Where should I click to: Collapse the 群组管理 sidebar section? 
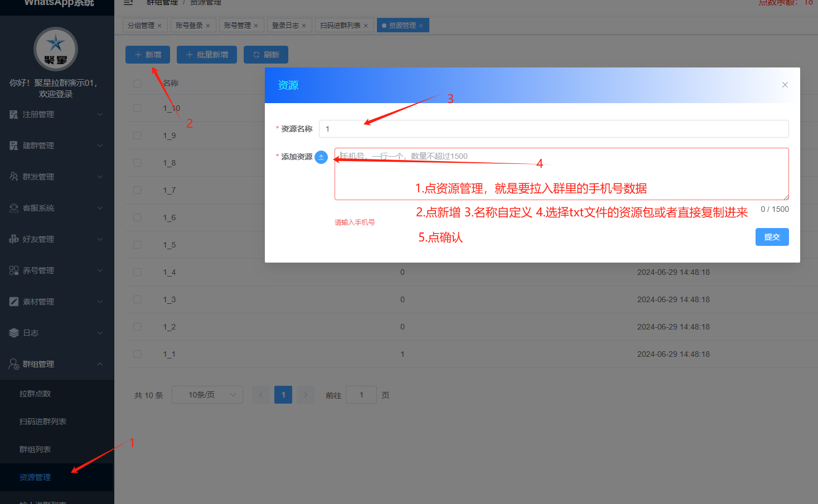pyautogui.click(x=99, y=364)
